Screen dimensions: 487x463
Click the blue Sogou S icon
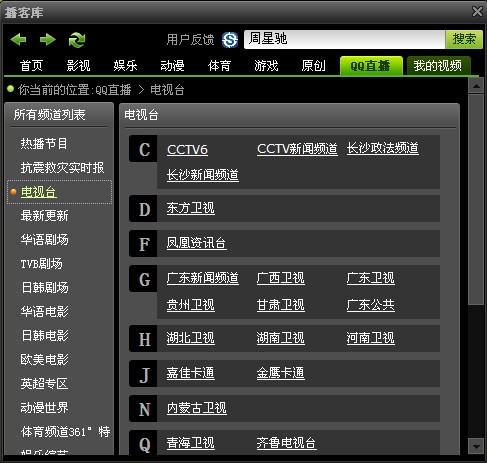[230, 40]
